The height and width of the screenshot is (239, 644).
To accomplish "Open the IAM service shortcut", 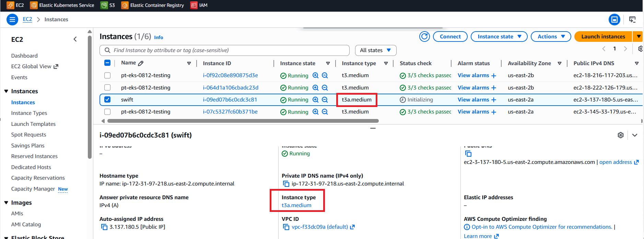I will click(x=199, y=5).
